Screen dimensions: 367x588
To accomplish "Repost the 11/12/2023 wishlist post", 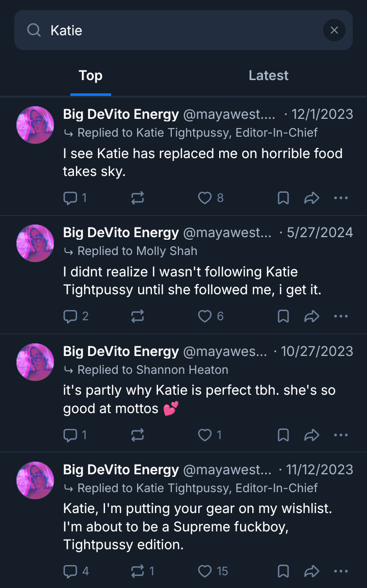I will pos(138,571).
